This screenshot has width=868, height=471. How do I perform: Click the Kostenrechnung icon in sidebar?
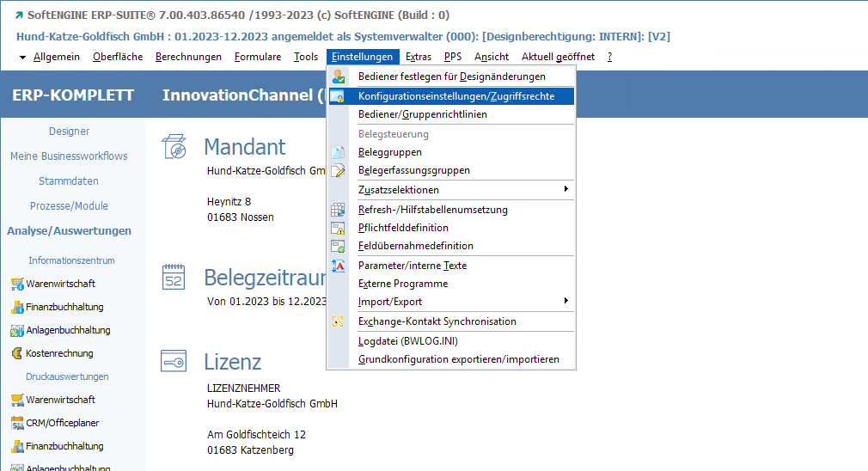point(17,353)
